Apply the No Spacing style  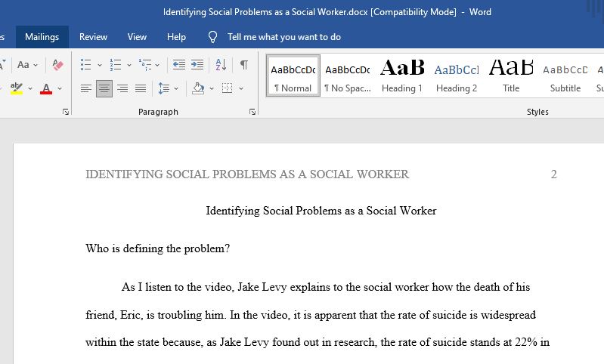(348, 76)
